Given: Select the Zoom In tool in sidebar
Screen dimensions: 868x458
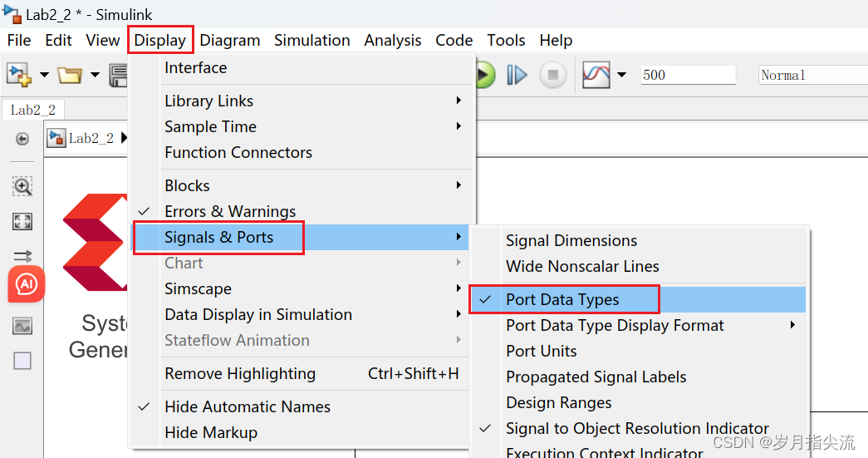Looking at the screenshot, I should [22, 186].
